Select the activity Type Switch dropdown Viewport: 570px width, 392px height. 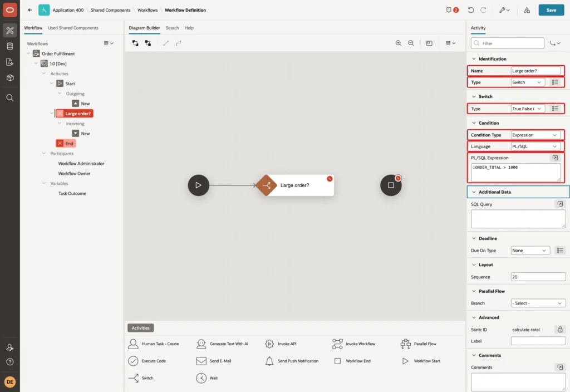click(x=528, y=82)
